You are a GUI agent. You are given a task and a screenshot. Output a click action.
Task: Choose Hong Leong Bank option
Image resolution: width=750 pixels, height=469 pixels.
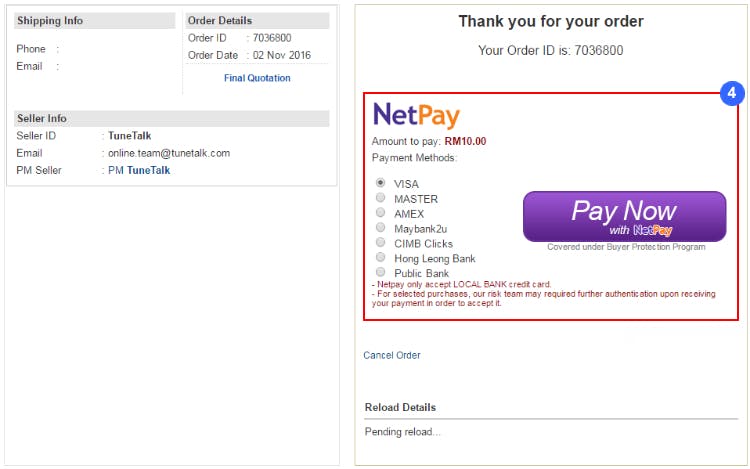point(381,257)
